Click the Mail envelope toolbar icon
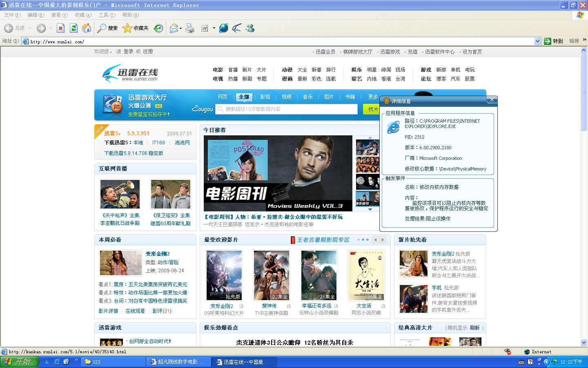This screenshot has width=588, height=368. [174, 28]
